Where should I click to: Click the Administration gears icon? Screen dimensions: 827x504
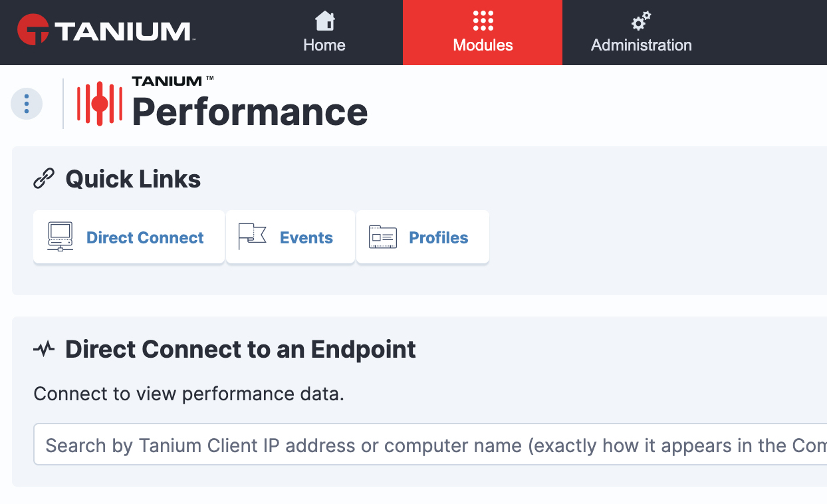point(641,21)
